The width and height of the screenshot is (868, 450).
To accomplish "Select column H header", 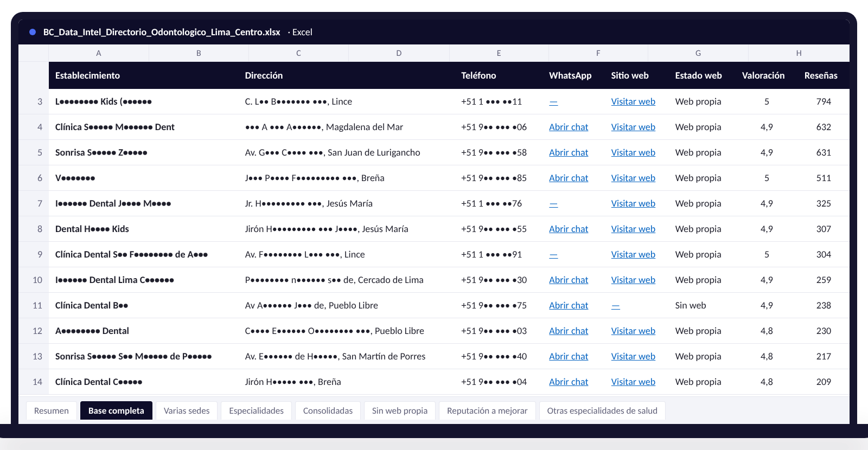I will 799,53.
